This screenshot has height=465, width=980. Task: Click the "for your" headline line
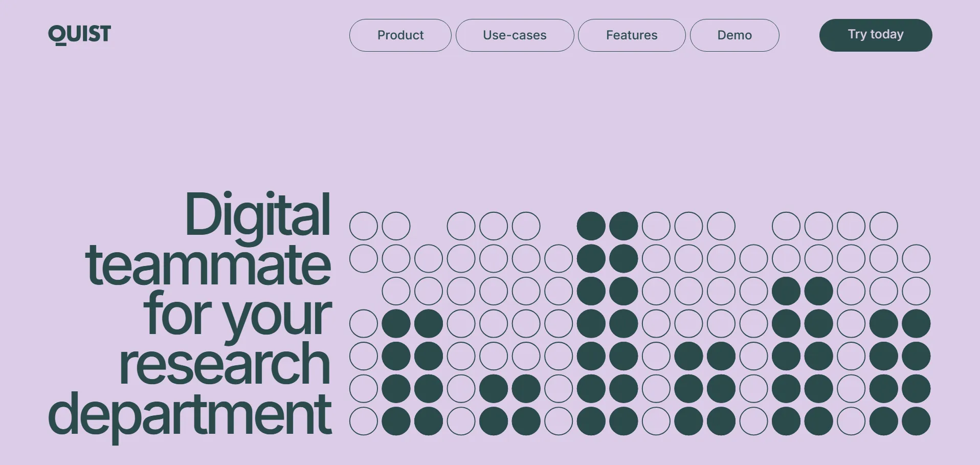(x=237, y=314)
